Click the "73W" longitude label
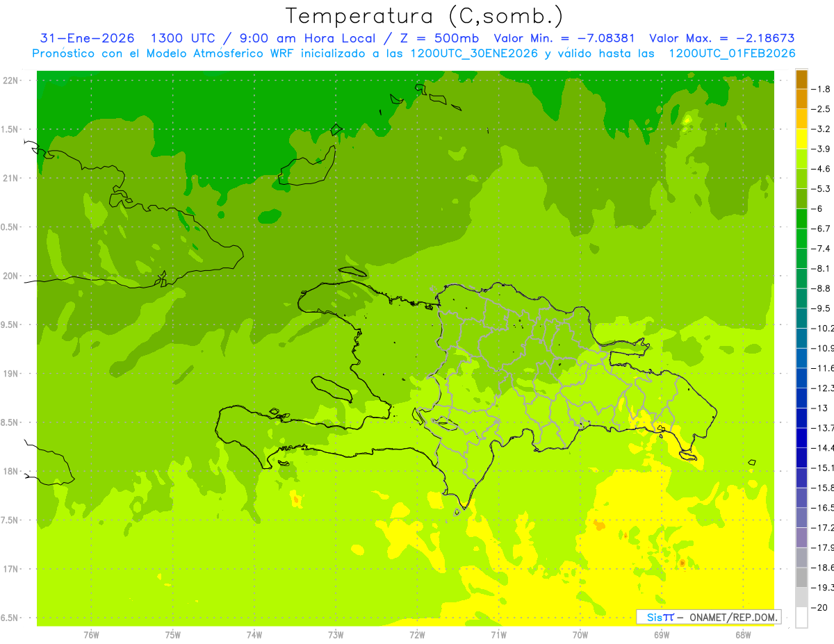Viewport: 834px width, 644px height. 336,635
